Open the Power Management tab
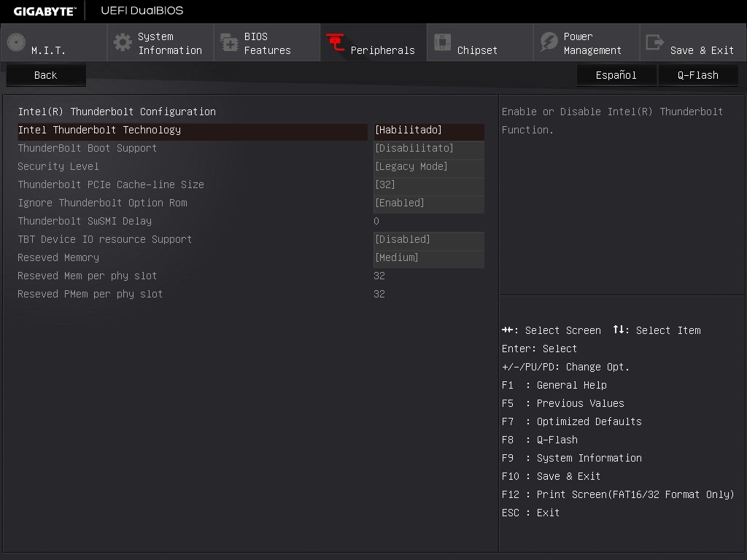747x560 pixels. point(592,43)
